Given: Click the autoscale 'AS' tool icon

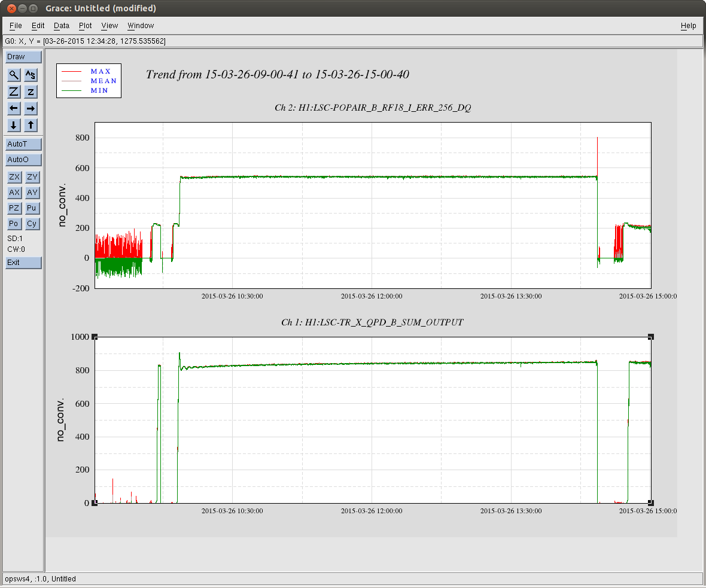Looking at the screenshot, I should click(31, 75).
